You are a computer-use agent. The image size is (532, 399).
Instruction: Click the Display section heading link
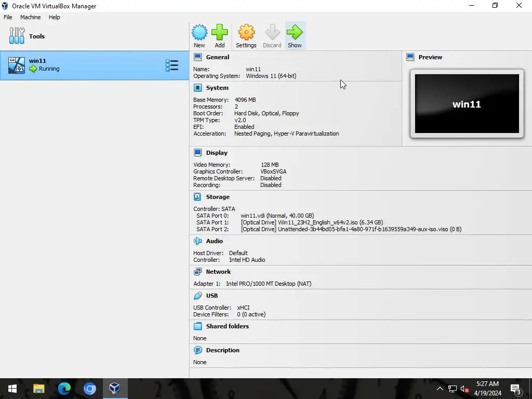point(217,153)
